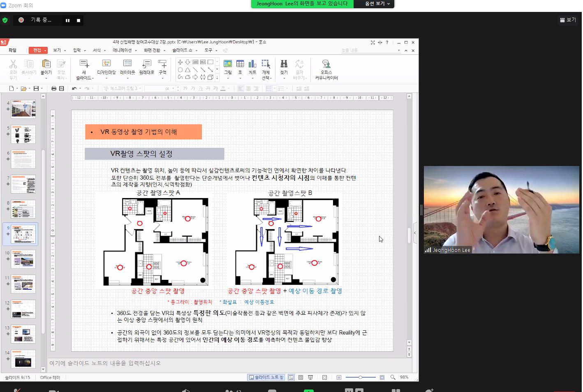Click the Zoom 보기 view button

point(568,20)
